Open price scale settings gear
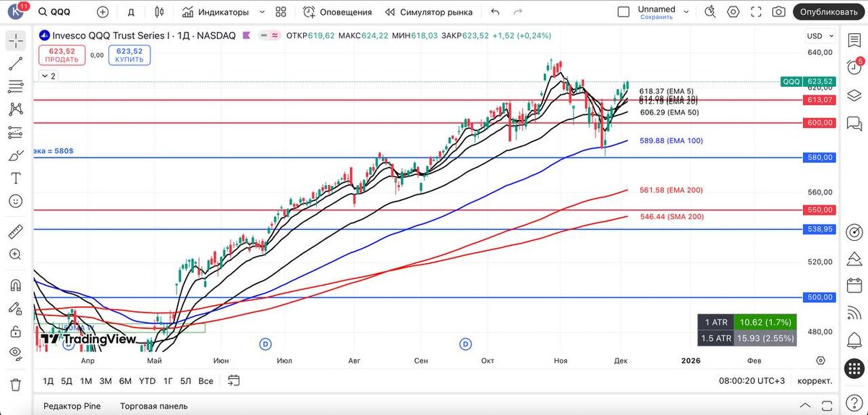This screenshot has width=868, height=415. coord(820,360)
